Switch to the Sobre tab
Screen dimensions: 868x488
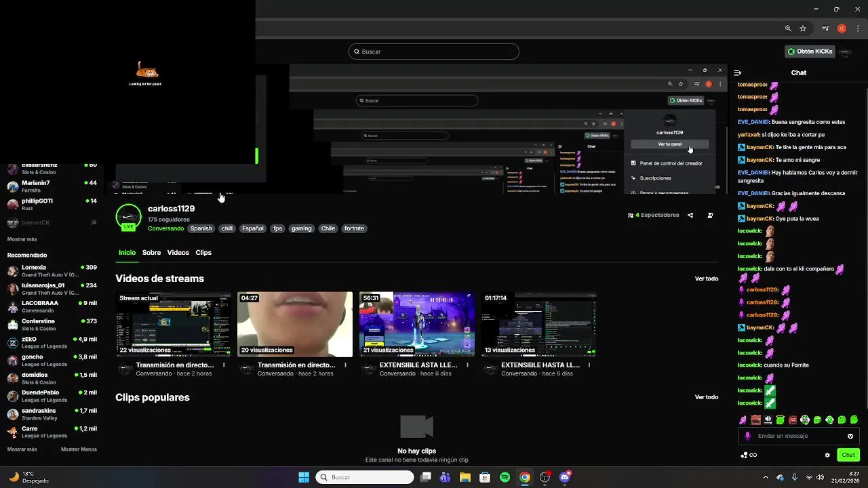pos(151,252)
